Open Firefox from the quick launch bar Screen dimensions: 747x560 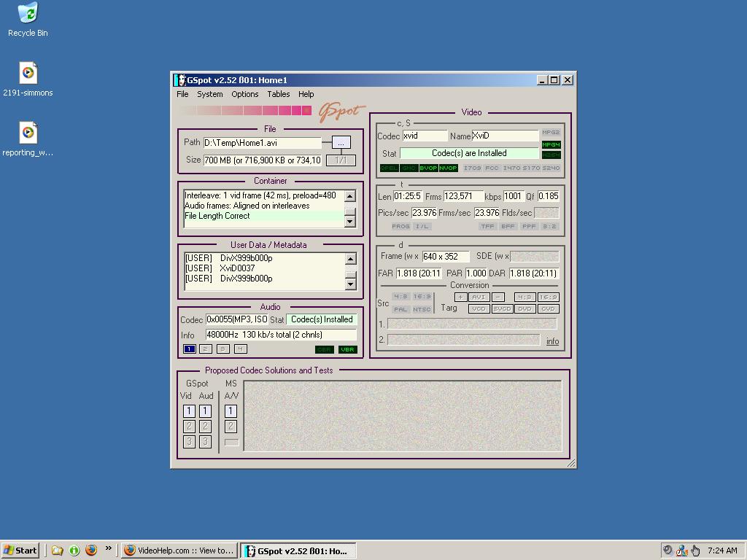91,551
